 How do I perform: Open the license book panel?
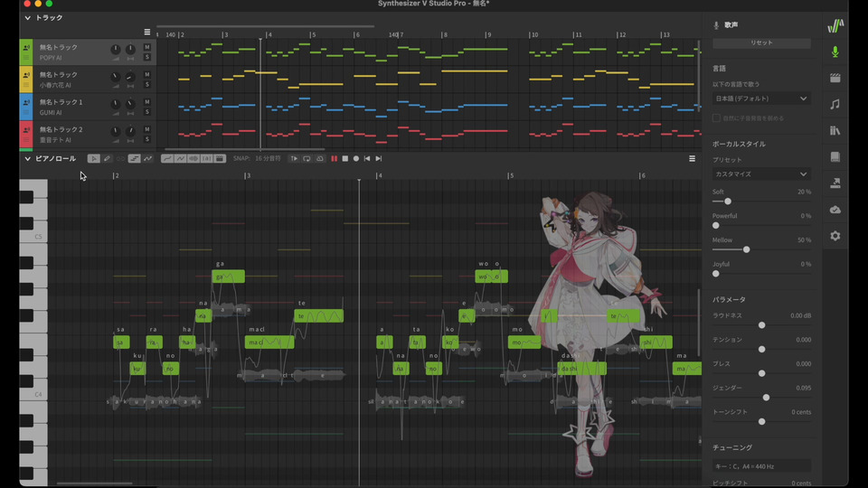coord(835,156)
